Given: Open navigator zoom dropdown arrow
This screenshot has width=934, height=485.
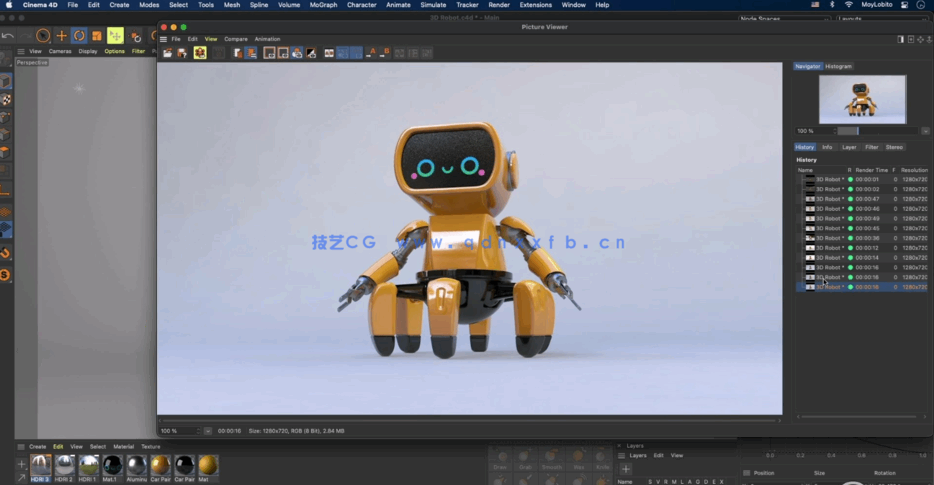Looking at the screenshot, I should click(925, 131).
